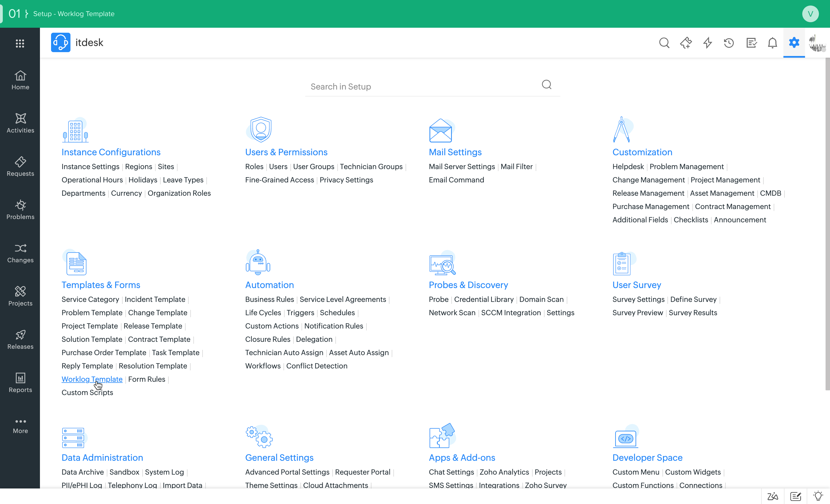Expand More options in sidebar

20,426
